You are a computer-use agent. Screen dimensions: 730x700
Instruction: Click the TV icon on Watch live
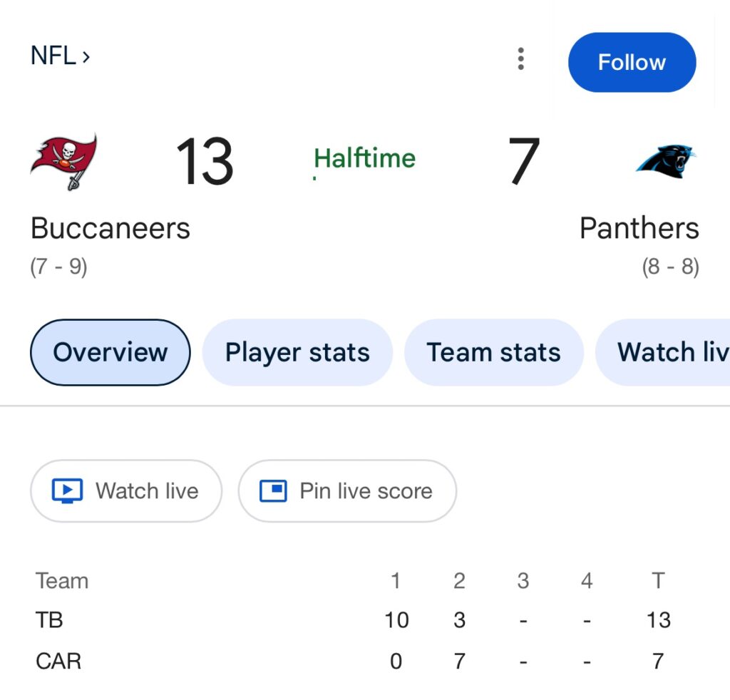[x=68, y=491]
